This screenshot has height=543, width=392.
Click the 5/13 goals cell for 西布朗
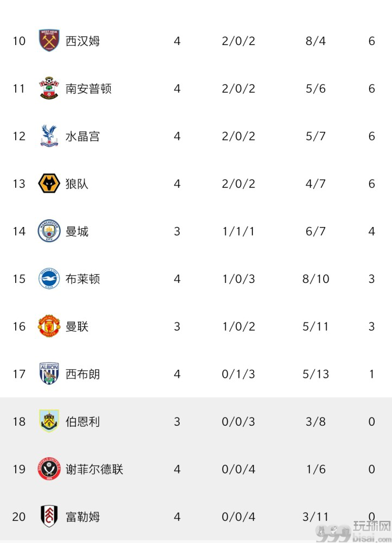click(315, 374)
